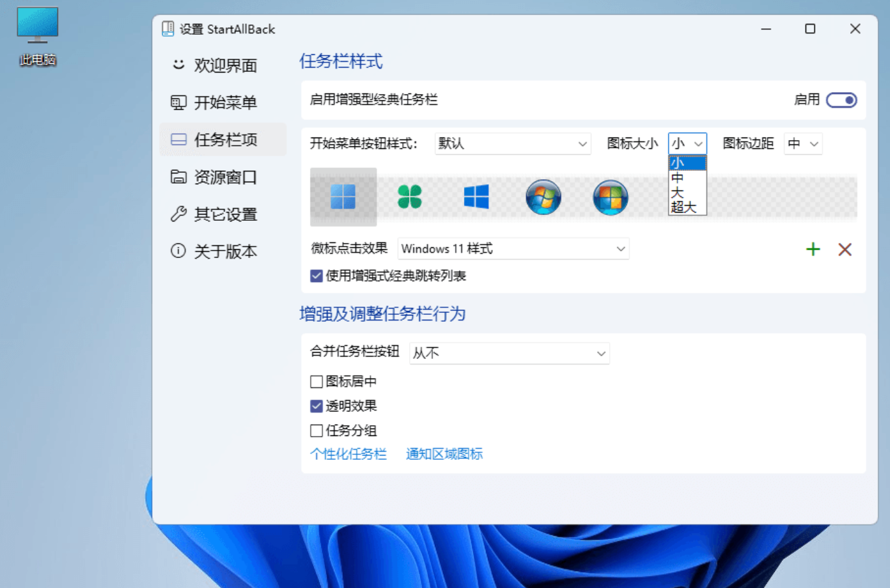
Task: Open the 开始菜单按钮样式 dropdown showing 默认
Action: point(513,144)
